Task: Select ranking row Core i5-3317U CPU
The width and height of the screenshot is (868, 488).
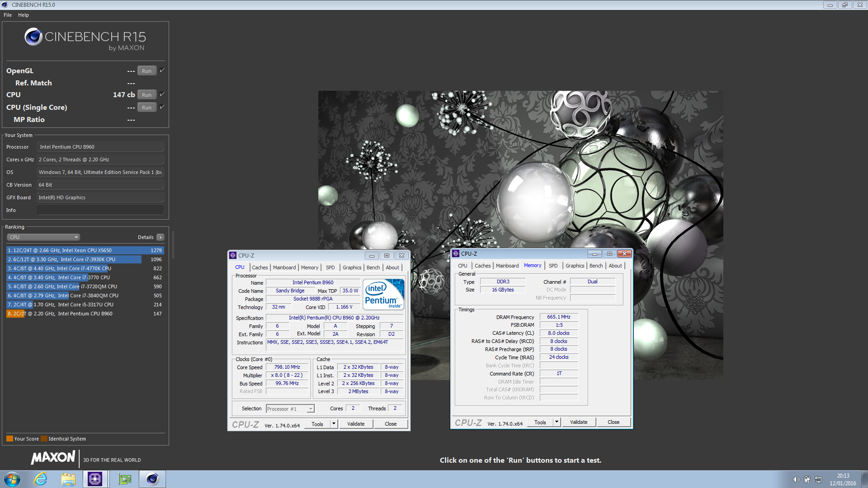Action: click(x=85, y=305)
